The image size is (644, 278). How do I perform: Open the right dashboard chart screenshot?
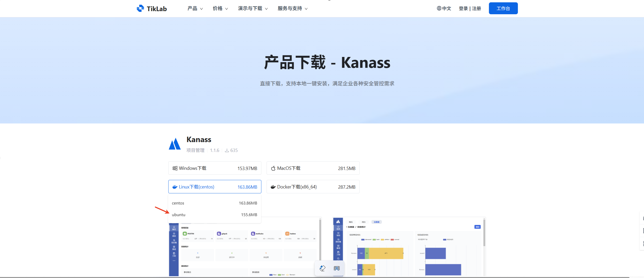pos(409,246)
